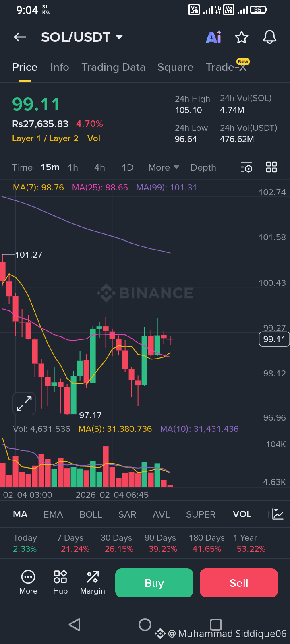290x644 pixels.
Task: Tap the 7 Days -21.24% performance
Action: click(73, 543)
